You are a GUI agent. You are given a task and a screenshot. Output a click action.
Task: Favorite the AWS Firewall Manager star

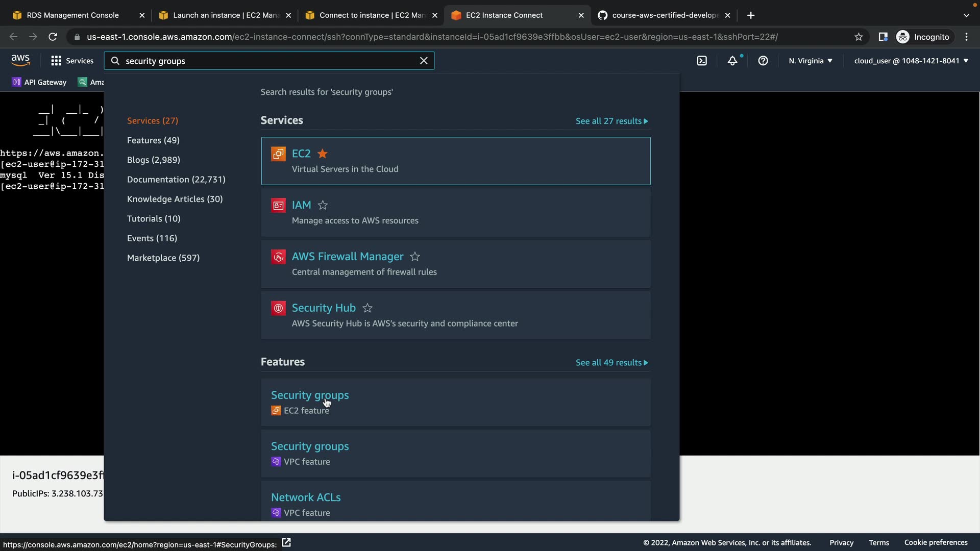(x=415, y=257)
